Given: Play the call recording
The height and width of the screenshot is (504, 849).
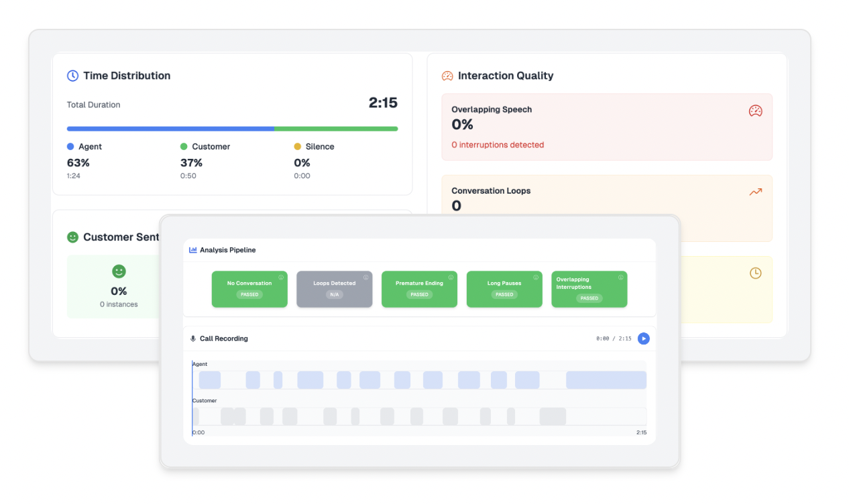Looking at the screenshot, I should [643, 338].
